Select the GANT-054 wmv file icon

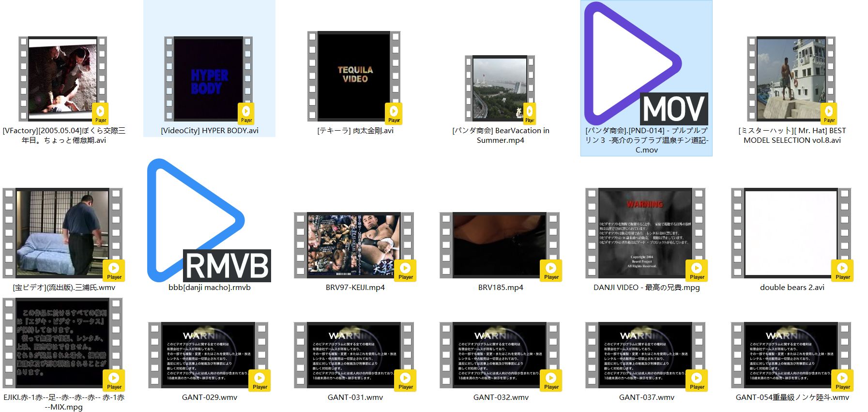791,355
